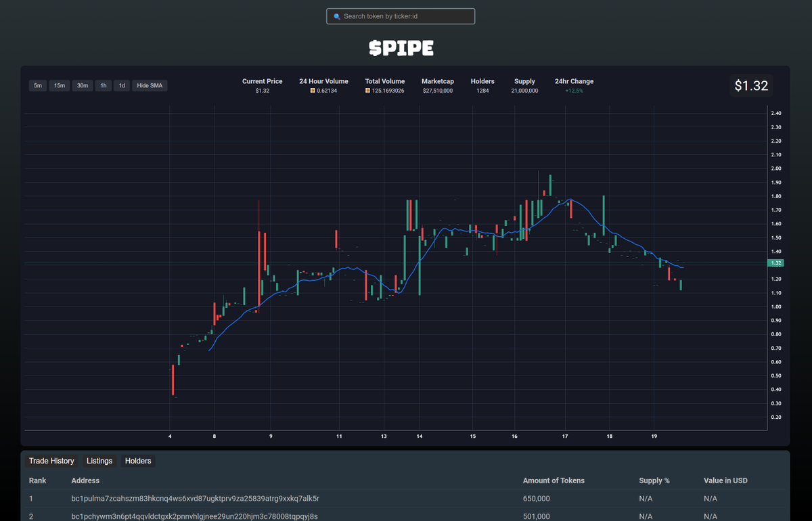
Task: Click the 1.32 price marker on chart axis
Action: (x=775, y=263)
